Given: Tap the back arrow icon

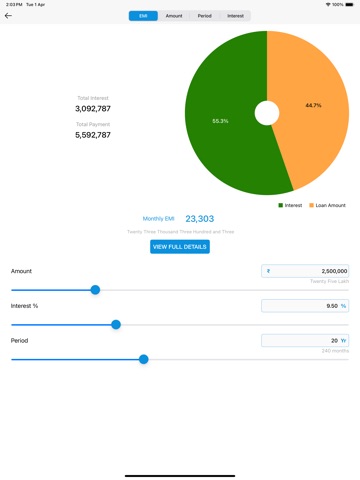Looking at the screenshot, I should (x=8, y=16).
